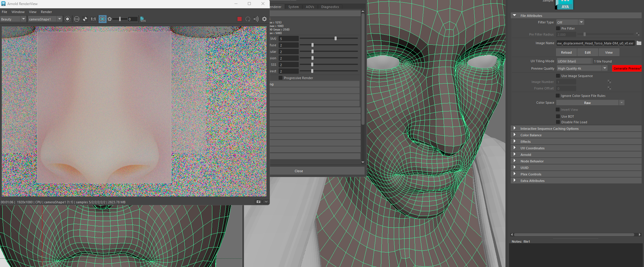The height and width of the screenshot is (267, 644).
Task: Click the exposure value field
Action: click(133, 19)
